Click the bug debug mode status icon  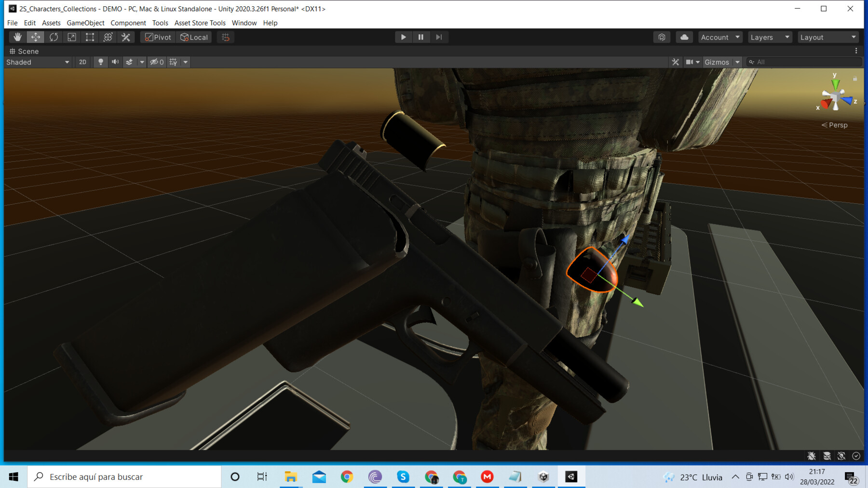812,456
